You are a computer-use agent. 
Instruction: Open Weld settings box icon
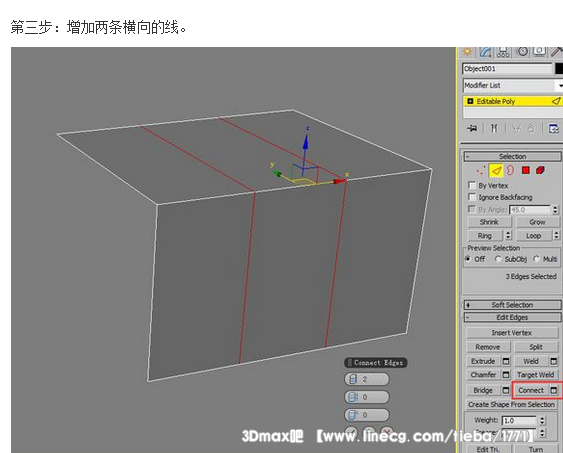554,361
